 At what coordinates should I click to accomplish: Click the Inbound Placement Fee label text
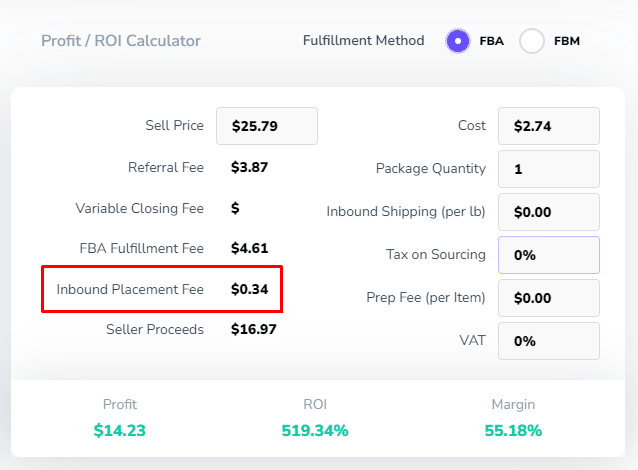130,290
